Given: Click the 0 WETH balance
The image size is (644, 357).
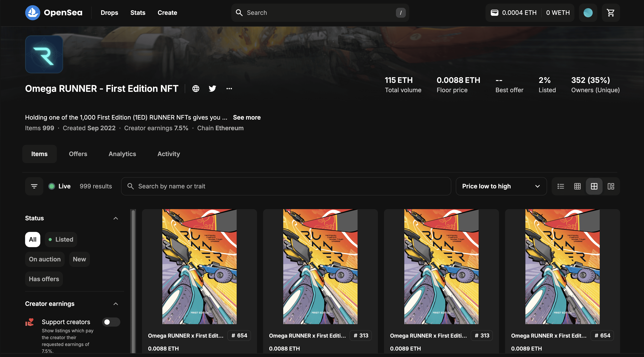Looking at the screenshot, I should (558, 13).
